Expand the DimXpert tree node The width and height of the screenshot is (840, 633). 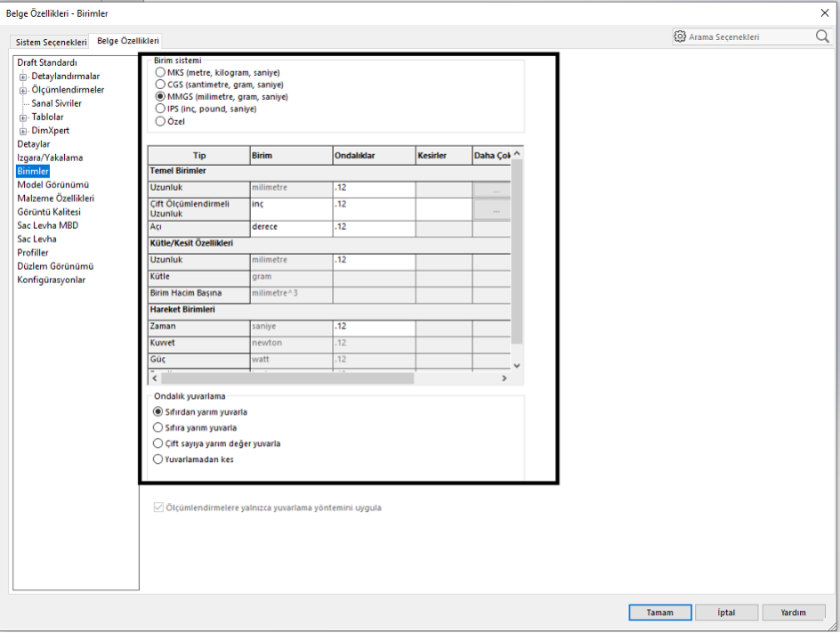tap(23, 131)
